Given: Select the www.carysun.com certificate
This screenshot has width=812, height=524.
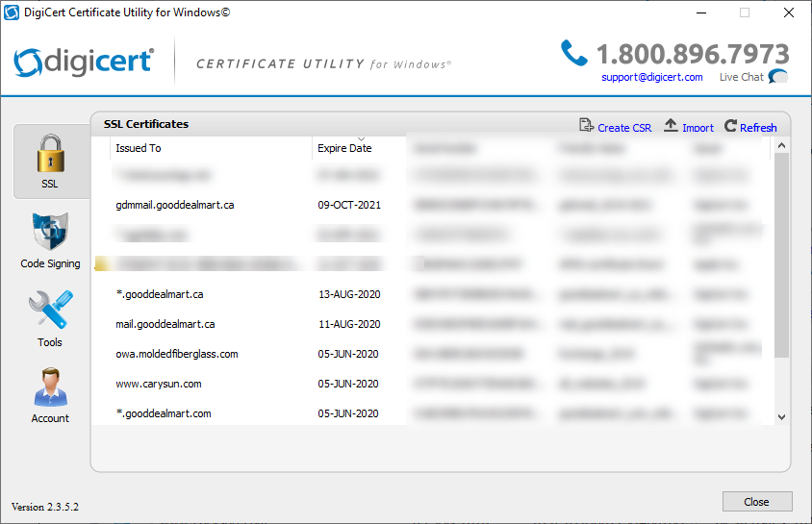Looking at the screenshot, I should pos(159,384).
